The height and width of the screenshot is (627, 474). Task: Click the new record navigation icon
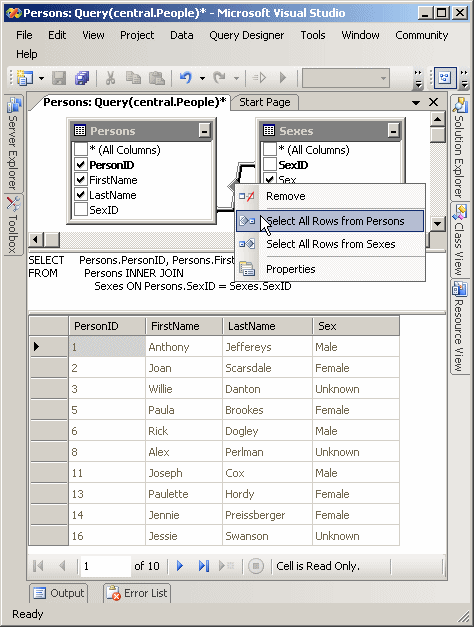[226, 566]
